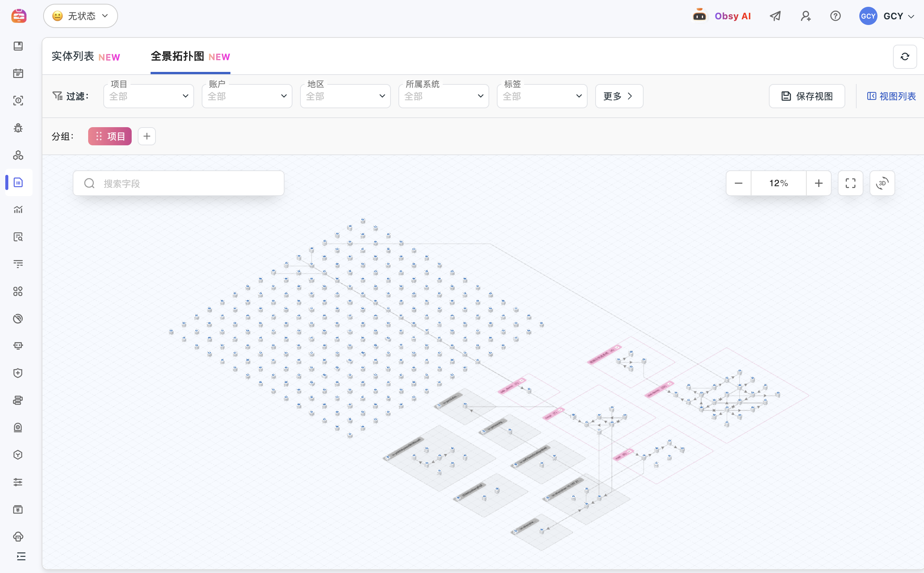The height and width of the screenshot is (573, 924).
Task: Open the yen billing sidebar icon
Action: (18, 509)
